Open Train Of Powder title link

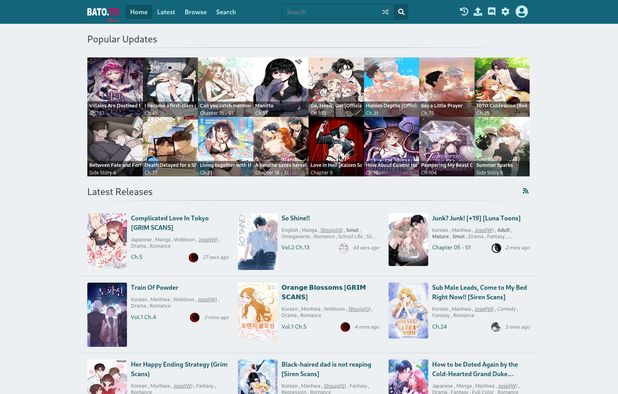point(154,287)
